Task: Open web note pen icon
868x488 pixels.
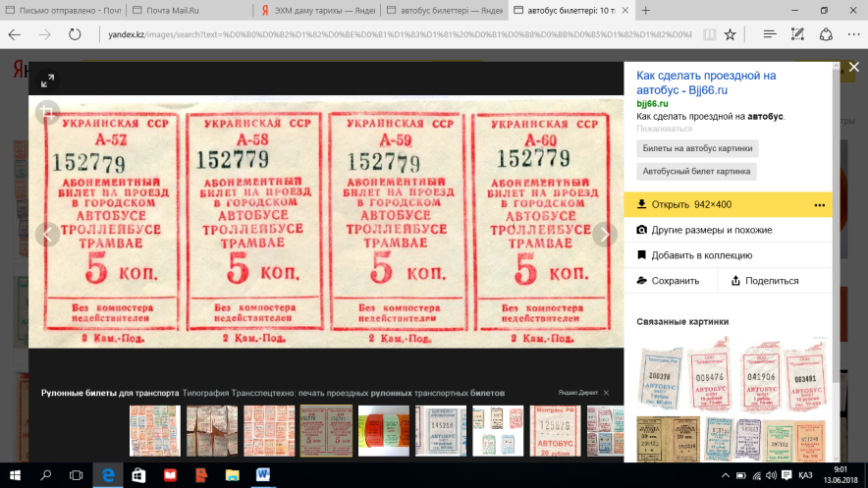Action: click(797, 34)
